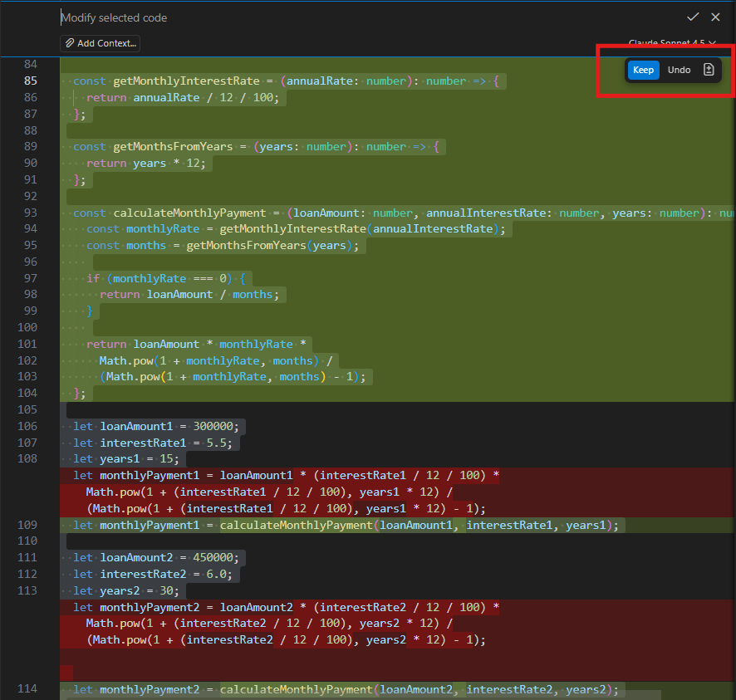Close the inline chat with X
The image size is (736, 700).
click(x=715, y=17)
